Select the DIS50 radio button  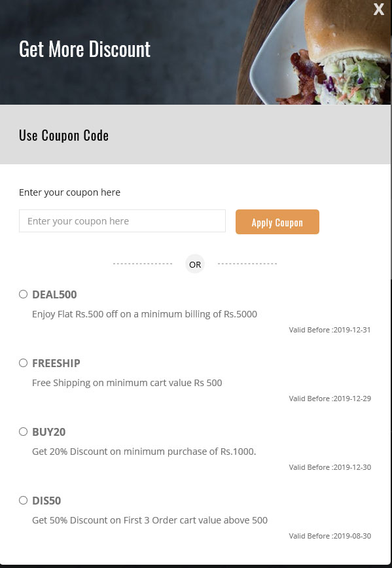pyautogui.click(x=23, y=500)
